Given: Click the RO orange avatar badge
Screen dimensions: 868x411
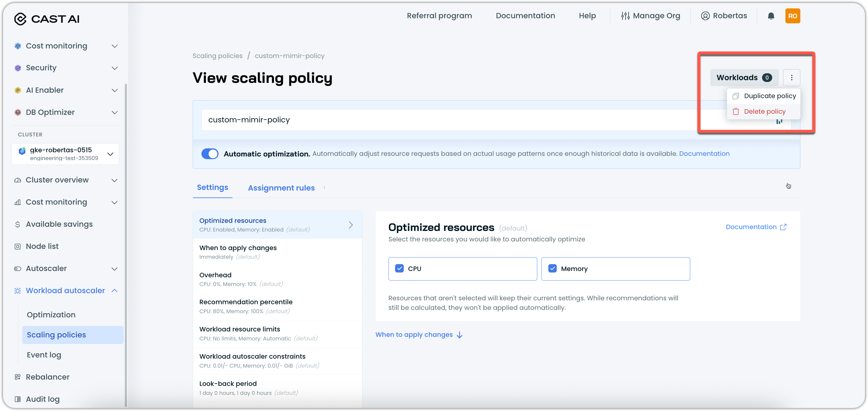Looking at the screenshot, I should pyautogui.click(x=793, y=16).
